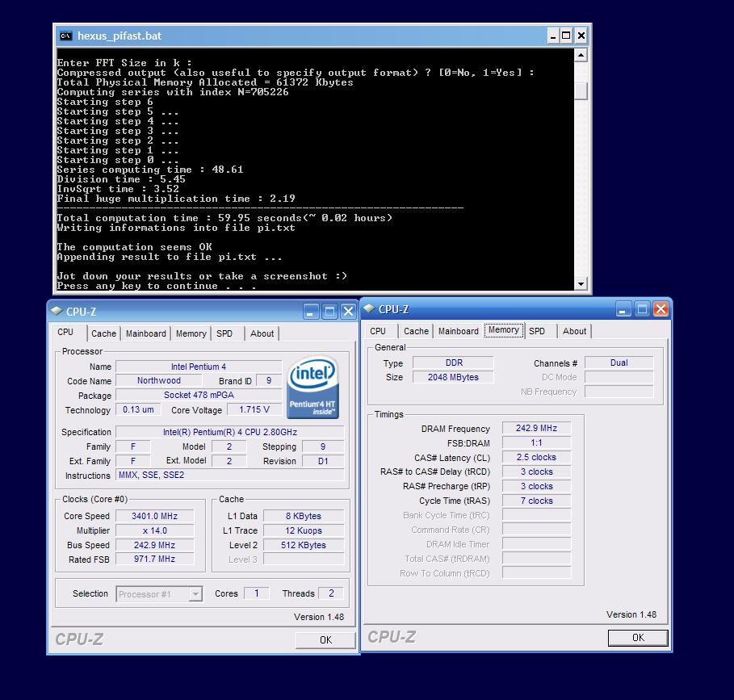Click the '7 clocks' cycle time value
This screenshot has width=734, height=700.
pyautogui.click(x=536, y=501)
